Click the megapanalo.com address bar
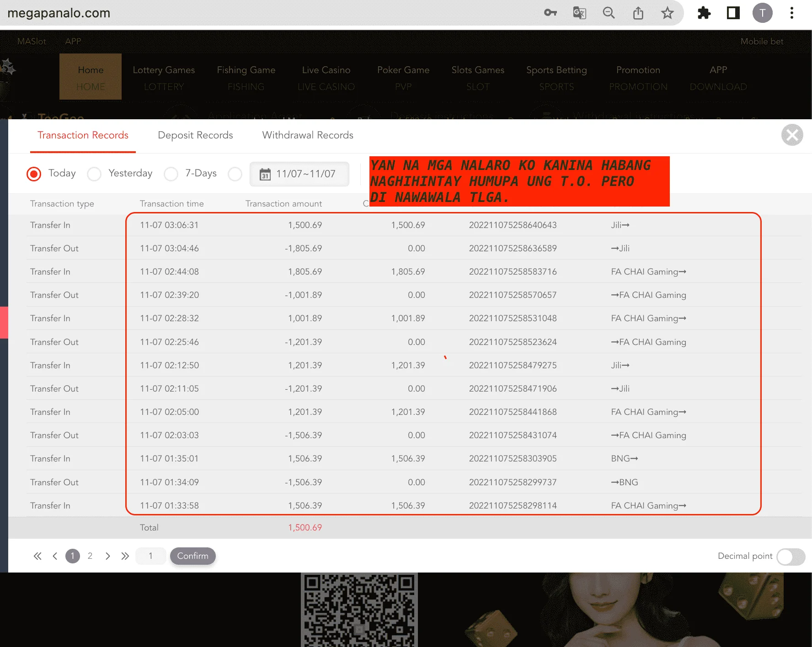The image size is (812, 647). click(59, 13)
